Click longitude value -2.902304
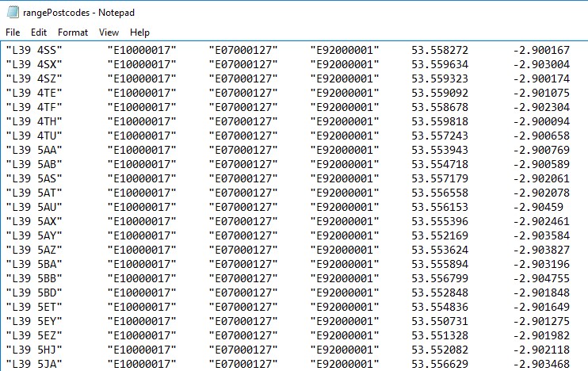The width and height of the screenshot is (588, 371). [541, 107]
